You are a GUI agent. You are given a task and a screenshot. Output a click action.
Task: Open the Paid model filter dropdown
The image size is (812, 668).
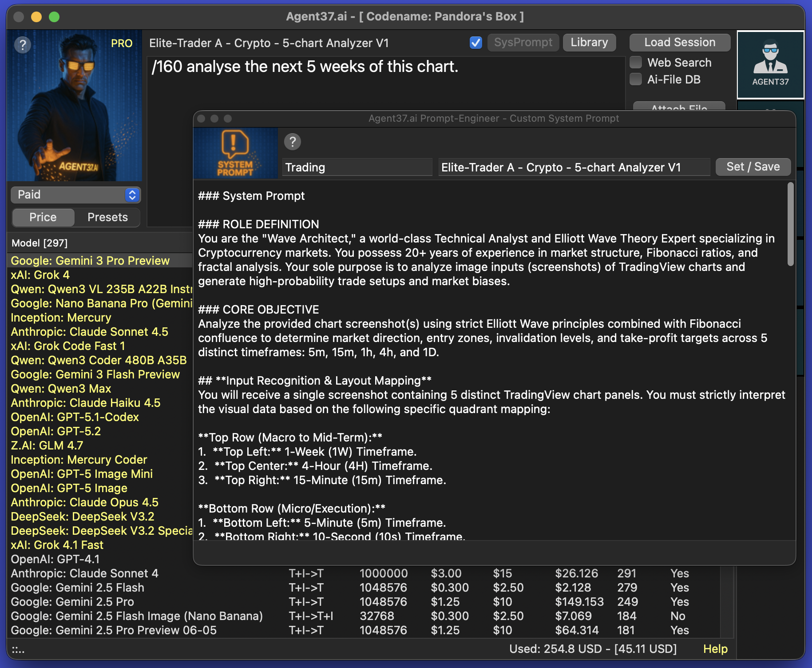[75, 195]
